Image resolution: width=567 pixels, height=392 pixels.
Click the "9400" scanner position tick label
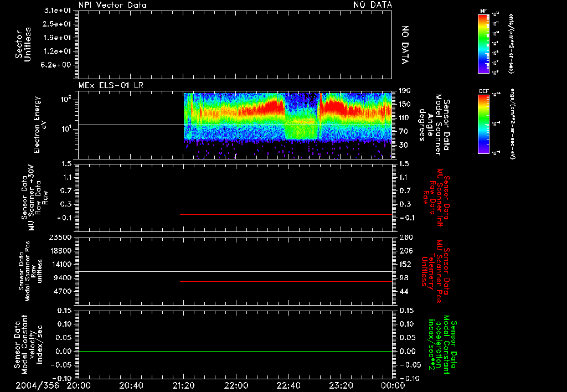click(x=63, y=278)
